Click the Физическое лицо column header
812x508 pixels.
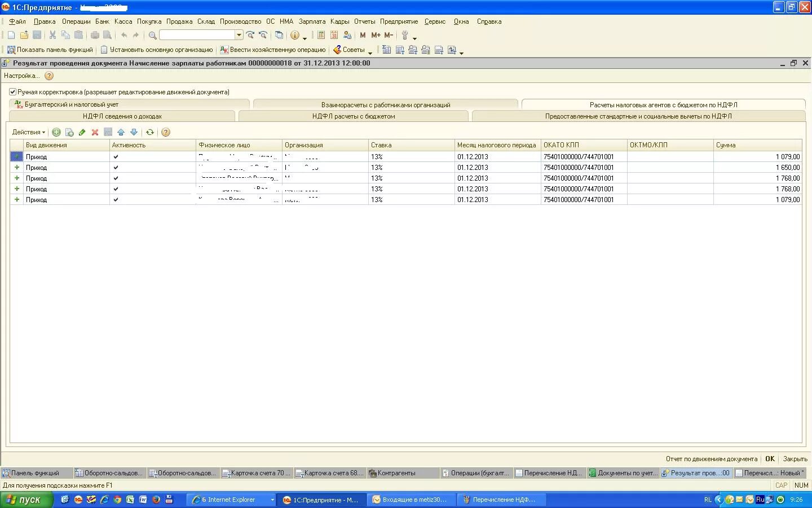point(239,145)
